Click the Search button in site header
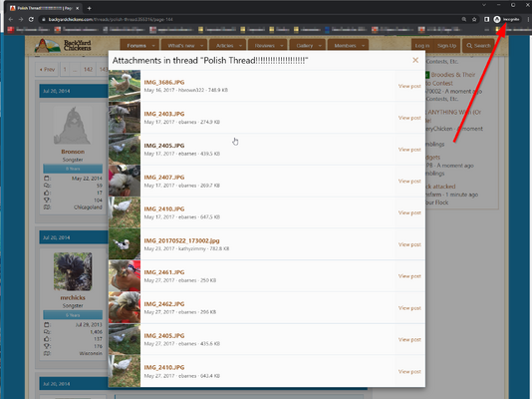This screenshot has height=399, width=532. (478, 46)
